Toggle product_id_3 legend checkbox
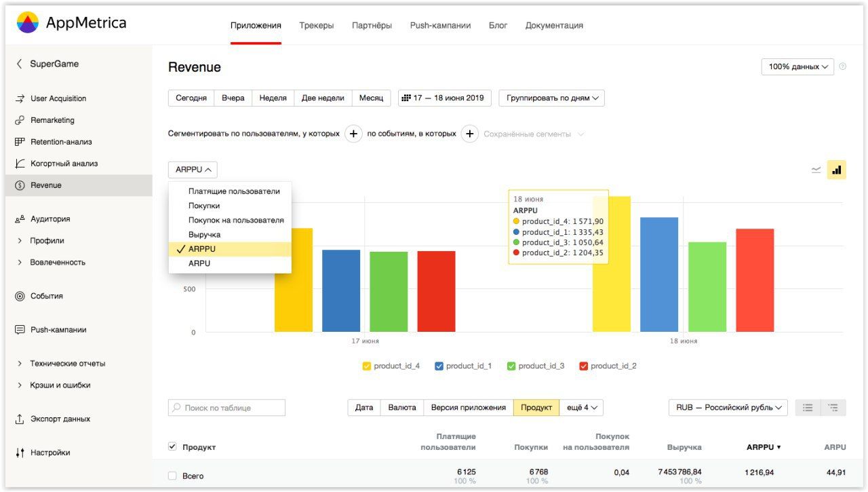Viewport: 868px width, 492px height. (x=511, y=366)
